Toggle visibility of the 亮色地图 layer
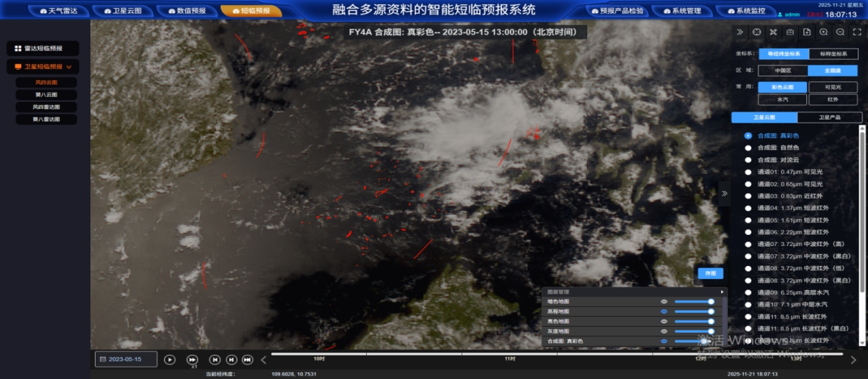Image resolution: width=868 pixels, height=379 pixels. click(664, 321)
